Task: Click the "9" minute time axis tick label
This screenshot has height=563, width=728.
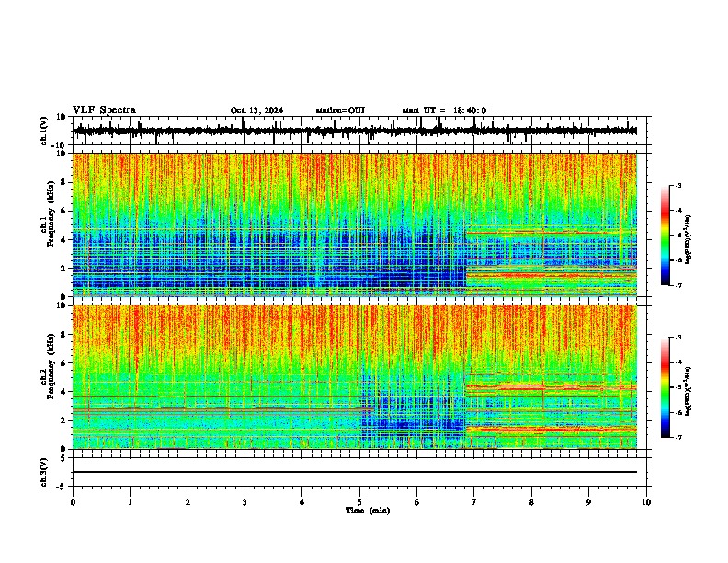Action: 588,502
